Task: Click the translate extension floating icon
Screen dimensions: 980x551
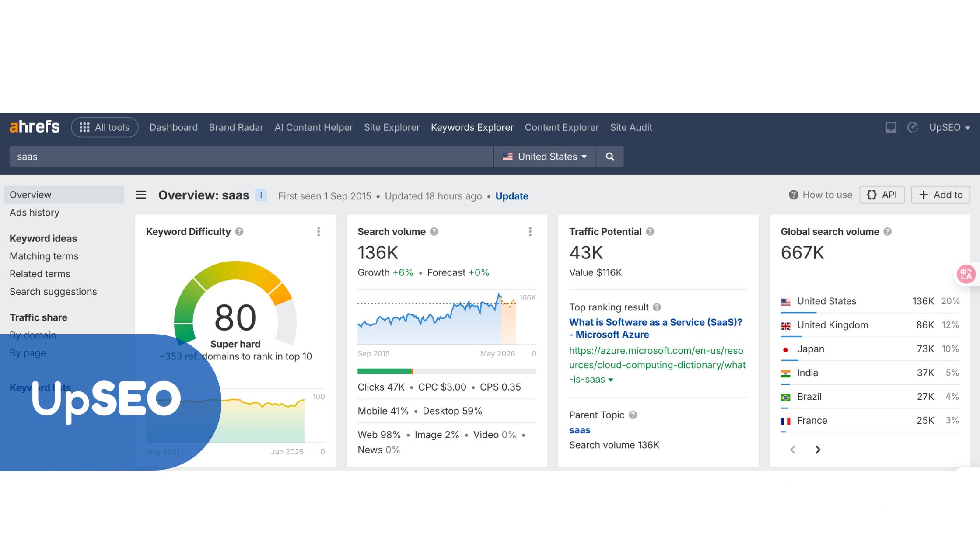Action: [x=966, y=274]
